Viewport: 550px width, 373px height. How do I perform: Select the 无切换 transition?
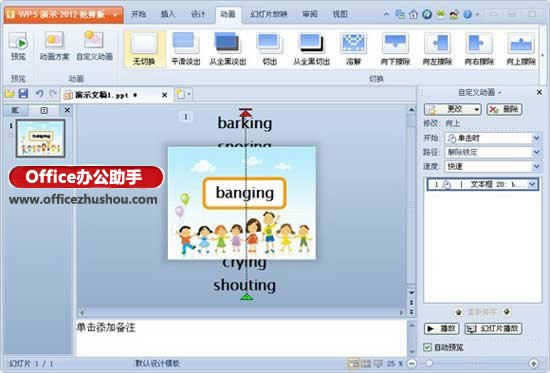click(144, 49)
